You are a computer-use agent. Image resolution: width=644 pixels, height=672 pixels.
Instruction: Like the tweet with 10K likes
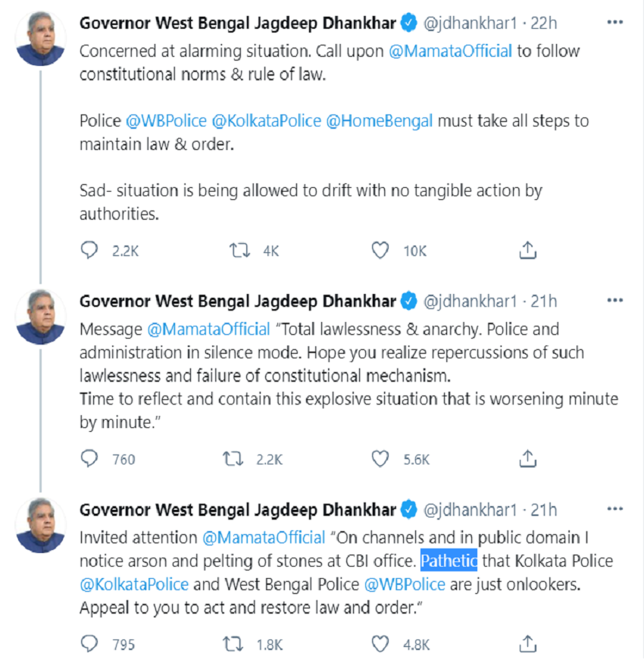pyautogui.click(x=380, y=250)
